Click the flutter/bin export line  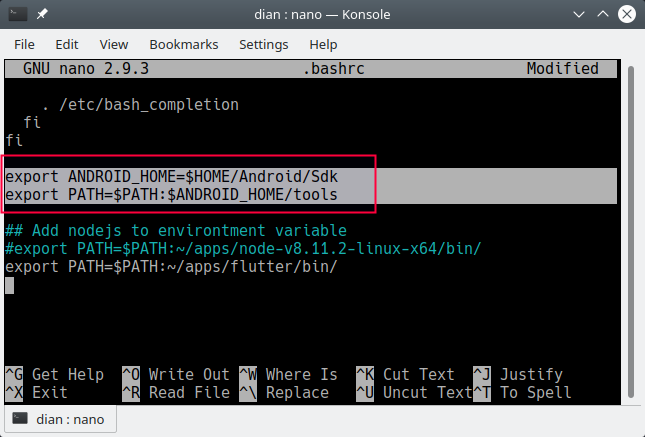point(171,267)
